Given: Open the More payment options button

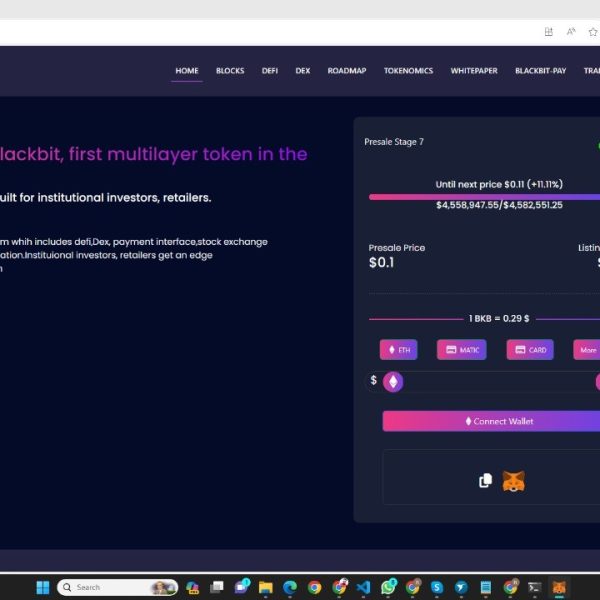Looking at the screenshot, I should pos(587,349).
